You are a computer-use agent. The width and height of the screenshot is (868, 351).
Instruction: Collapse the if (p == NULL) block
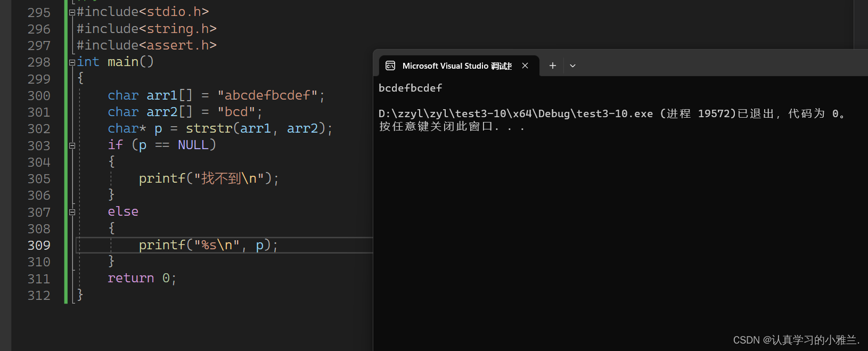click(x=72, y=145)
